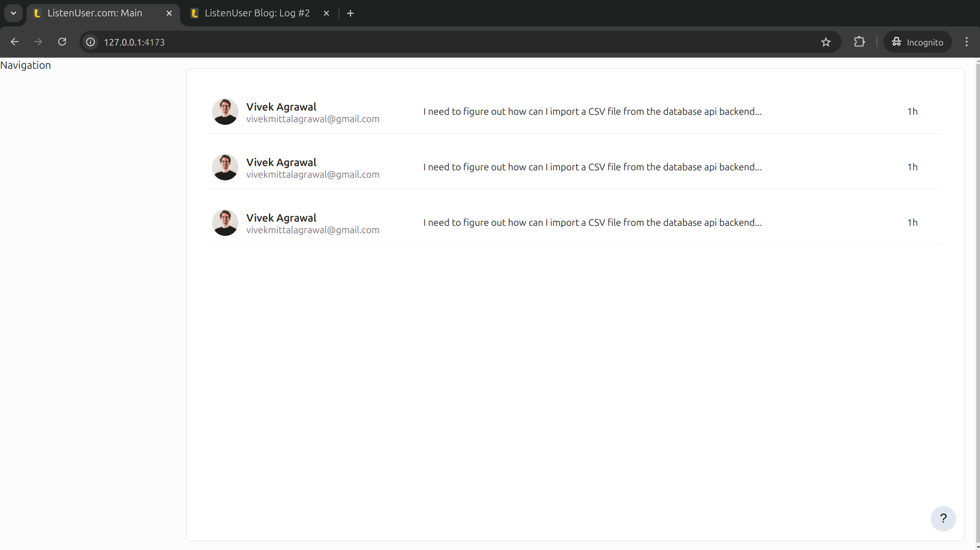Click the 1h timestamp in second row
Screen dimensions: 980x550
[x=912, y=167]
